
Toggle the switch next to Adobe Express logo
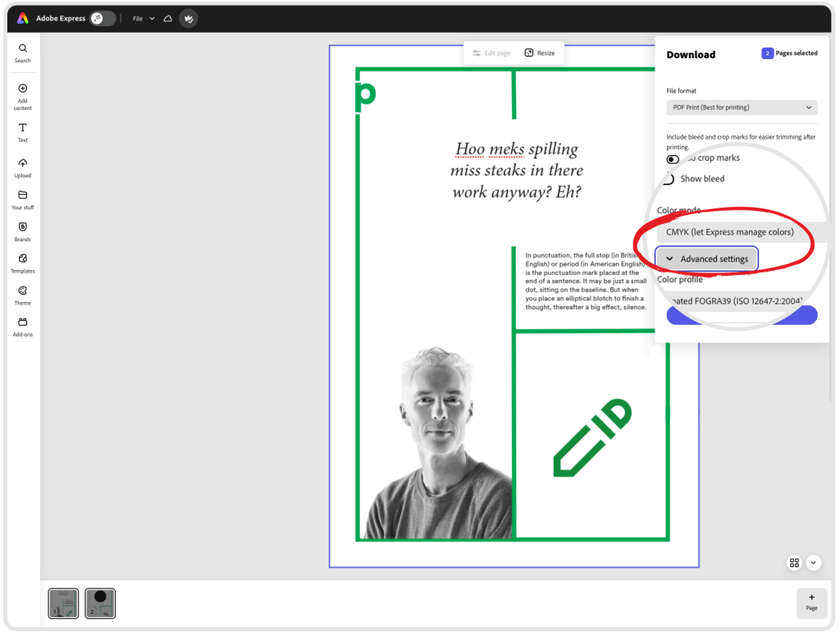(x=103, y=18)
